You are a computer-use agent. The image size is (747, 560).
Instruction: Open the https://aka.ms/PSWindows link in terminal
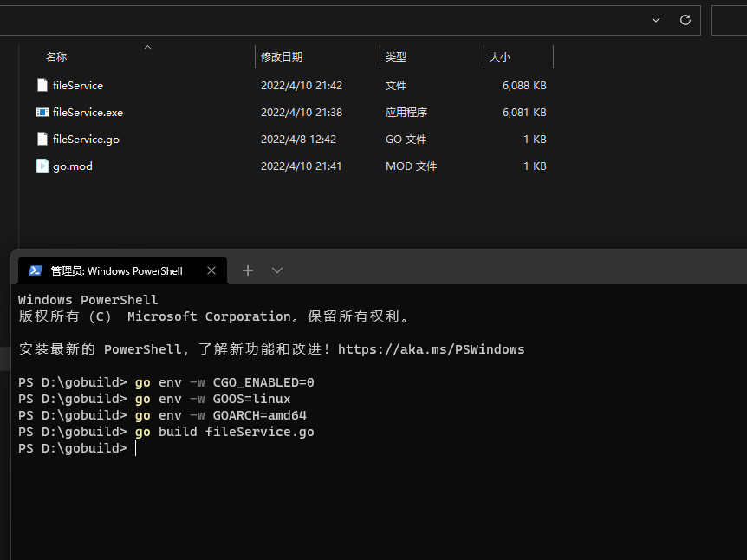pyautogui.click(x=432, y=349)
